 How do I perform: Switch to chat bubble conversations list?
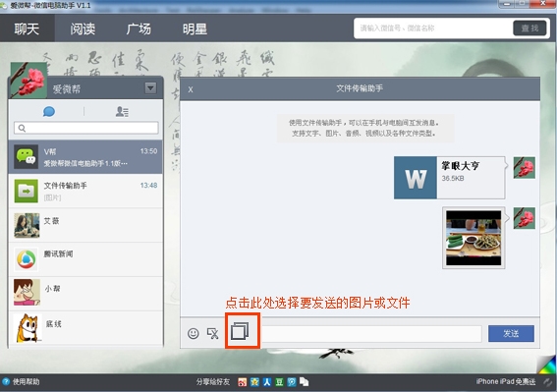(x=49, y=112)
